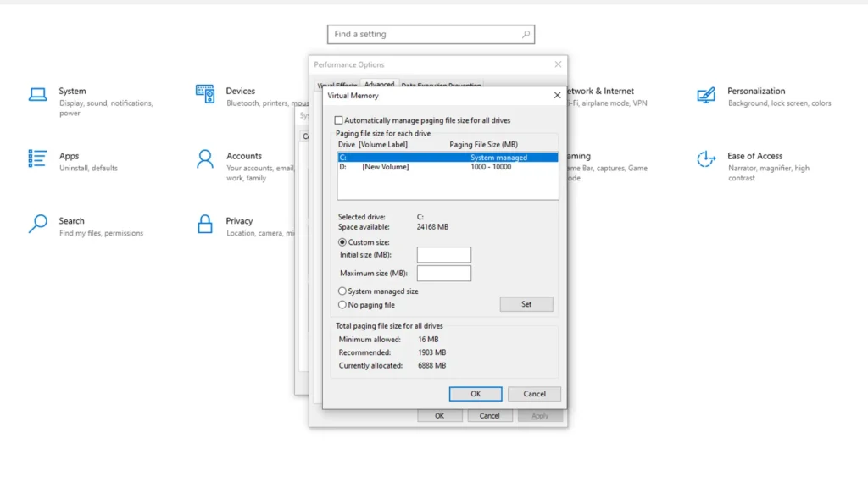Click Cancel in the Virtual Memory dialog

point(534,394)
